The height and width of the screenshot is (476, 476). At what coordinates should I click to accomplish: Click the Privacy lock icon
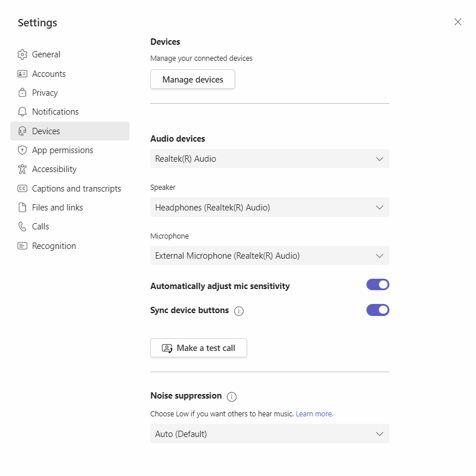[x=22, y=92]
